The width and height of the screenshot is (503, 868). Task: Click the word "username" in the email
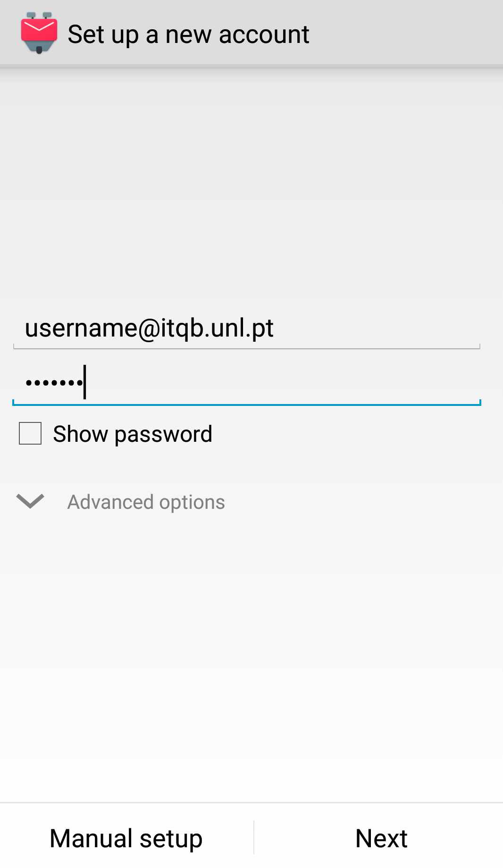pyautogui.click(x=81, y=328)
